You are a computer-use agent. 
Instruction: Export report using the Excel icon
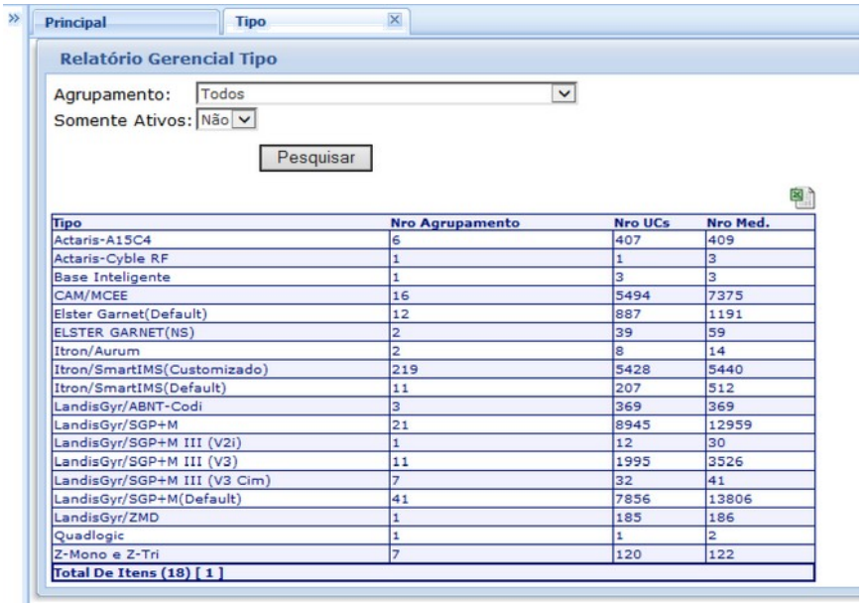(x=803, y=198)
